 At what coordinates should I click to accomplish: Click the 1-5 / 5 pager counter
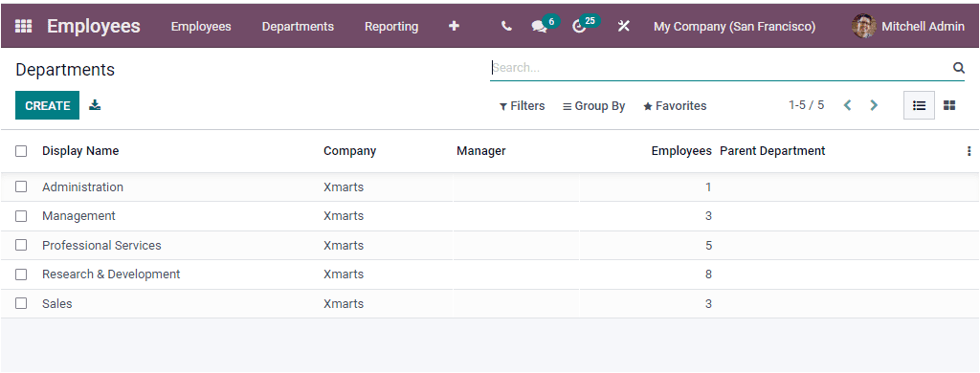[806, 105]
